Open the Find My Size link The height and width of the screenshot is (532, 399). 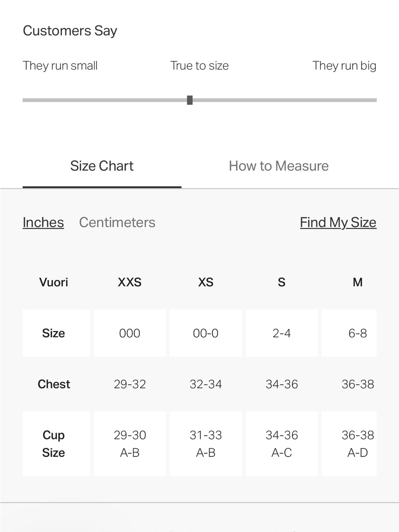(338, 222)
